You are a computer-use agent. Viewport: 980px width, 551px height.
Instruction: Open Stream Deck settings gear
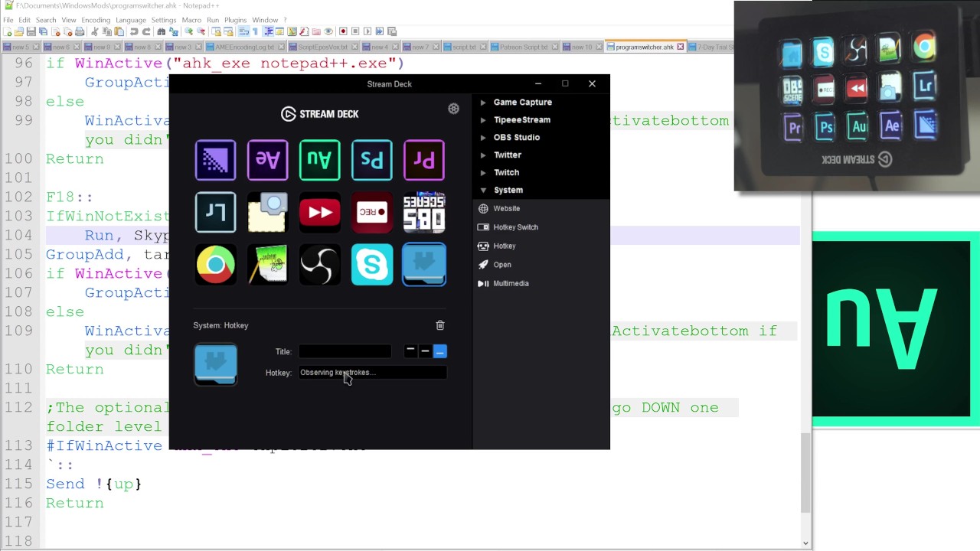(x=453, y=109)
